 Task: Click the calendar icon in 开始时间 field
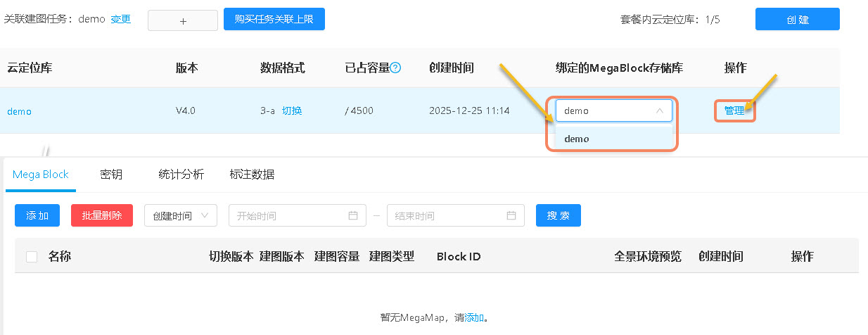(353, 215)
